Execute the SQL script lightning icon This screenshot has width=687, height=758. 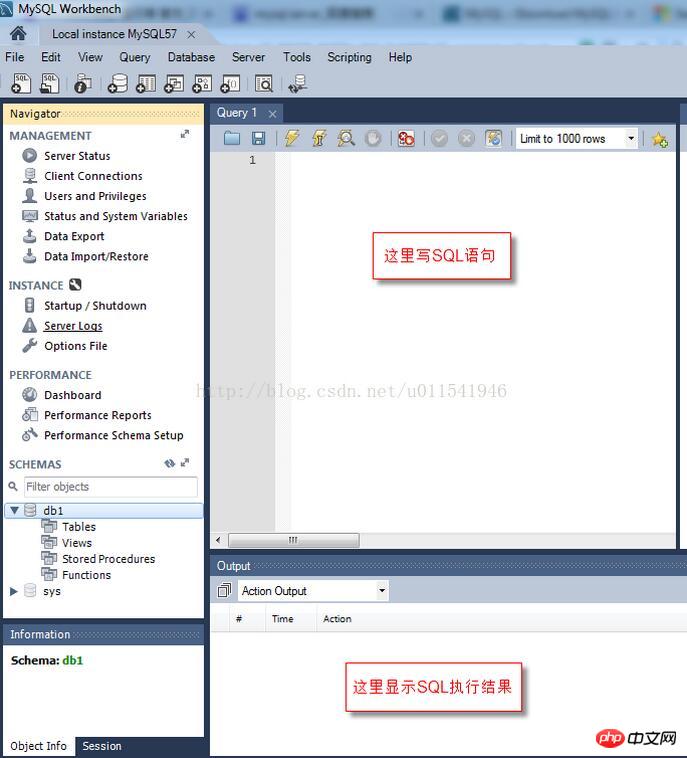pyautogui.click(x=292, y=139)
